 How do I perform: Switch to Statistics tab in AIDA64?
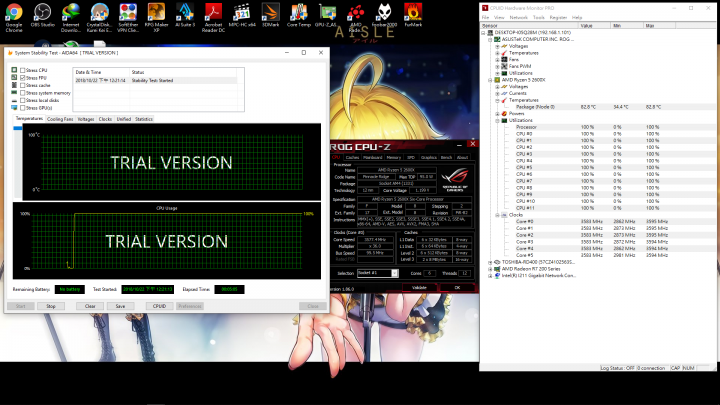[x=144, y=119]
